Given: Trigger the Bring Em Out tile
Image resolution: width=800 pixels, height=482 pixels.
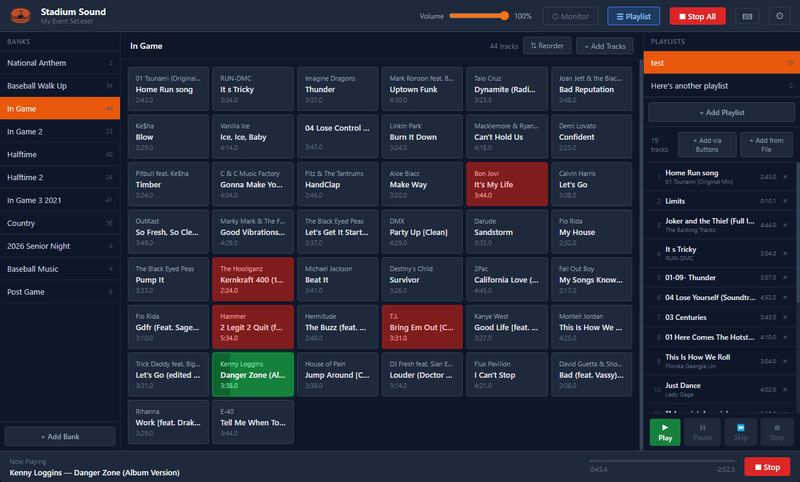Looking at the screenshot, I should tap(422, 327).
